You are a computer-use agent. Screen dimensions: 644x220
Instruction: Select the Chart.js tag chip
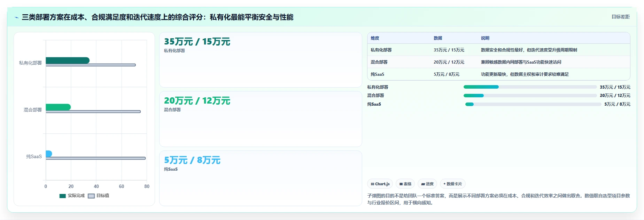coord(380,184)
